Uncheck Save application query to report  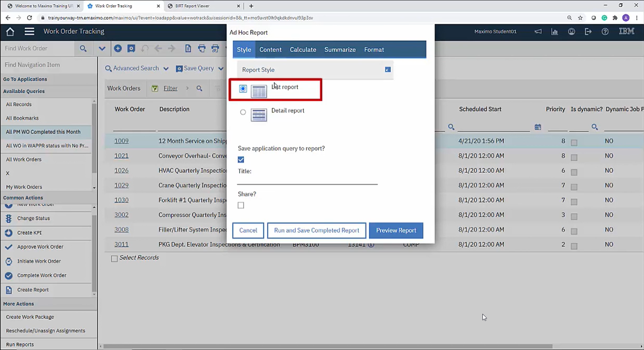point(240,159)
